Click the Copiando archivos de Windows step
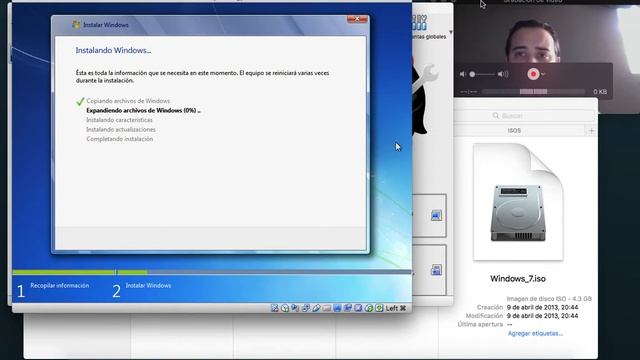640x360 pixels. (x=128, y=101)
